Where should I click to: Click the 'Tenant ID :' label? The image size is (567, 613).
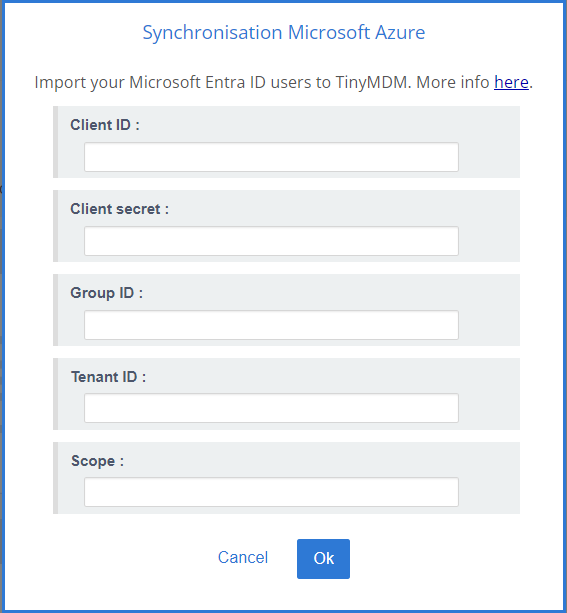click(x=108, y=377)
